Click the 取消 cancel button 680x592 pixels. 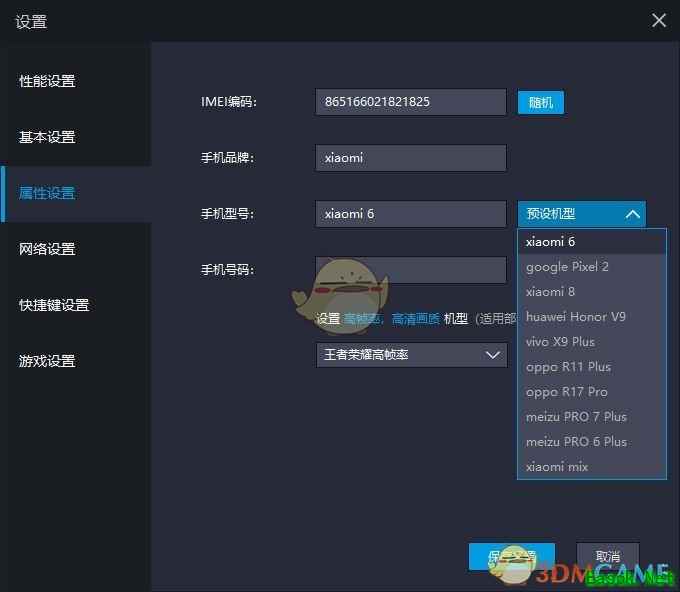(607, 557)
